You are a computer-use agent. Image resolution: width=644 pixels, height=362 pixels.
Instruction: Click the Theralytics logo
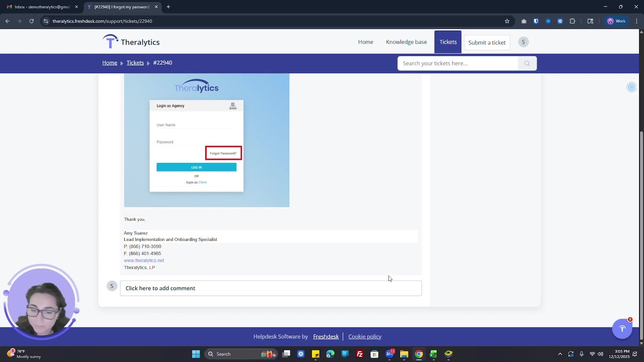coord(131,42)
